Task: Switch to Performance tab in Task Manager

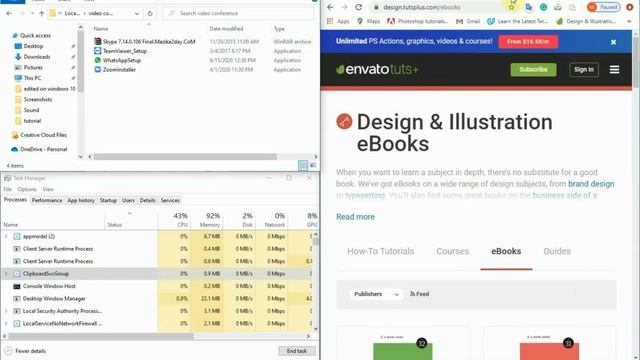Action: 47,200
